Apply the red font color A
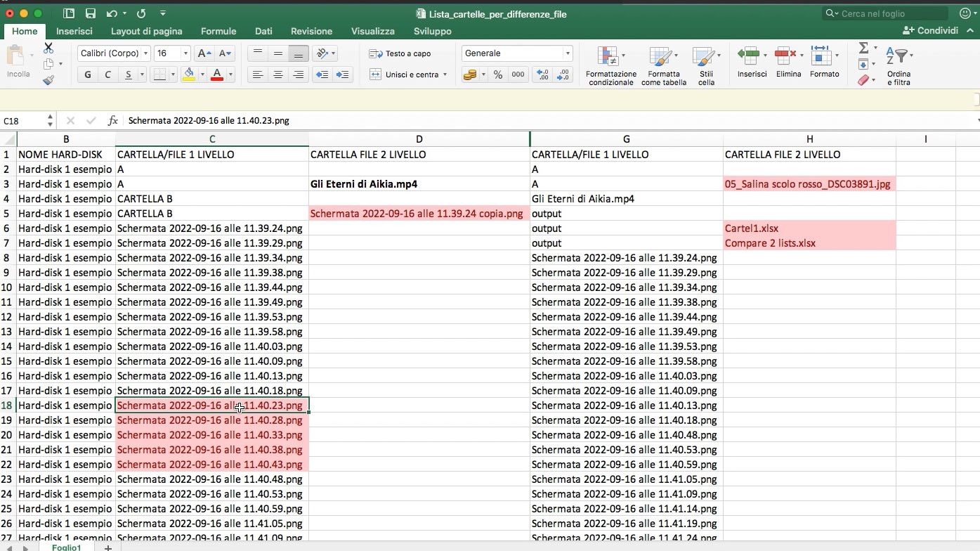The image size is (980, 551). click(217, 74)
